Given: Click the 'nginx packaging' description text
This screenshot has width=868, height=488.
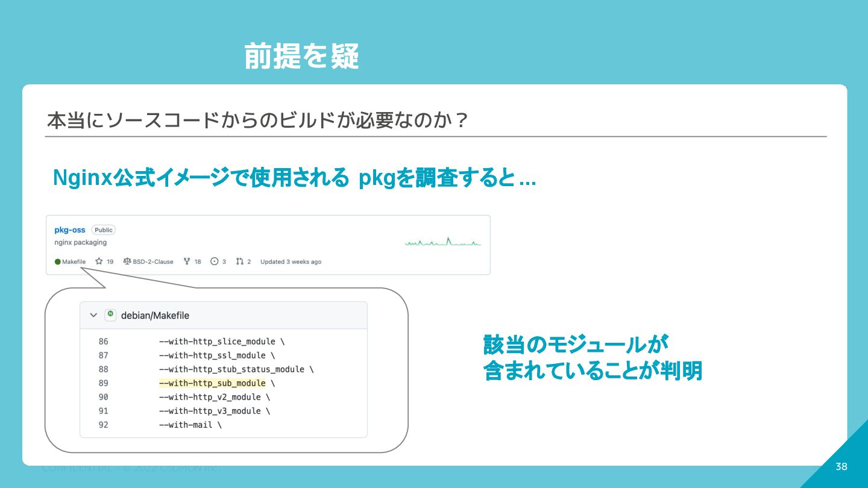Looking at the screenshot, I should pyautogui.click(x=80, y=242).
